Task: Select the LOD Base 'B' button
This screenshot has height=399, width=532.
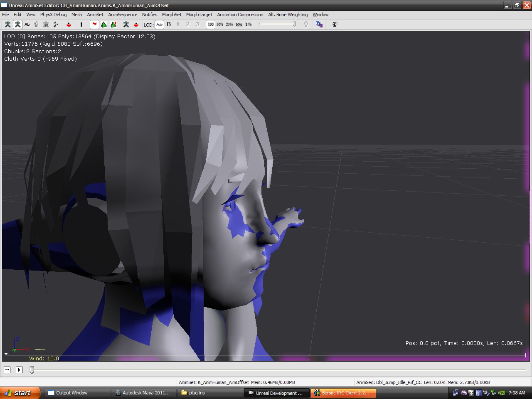Action: click(169, 25)
